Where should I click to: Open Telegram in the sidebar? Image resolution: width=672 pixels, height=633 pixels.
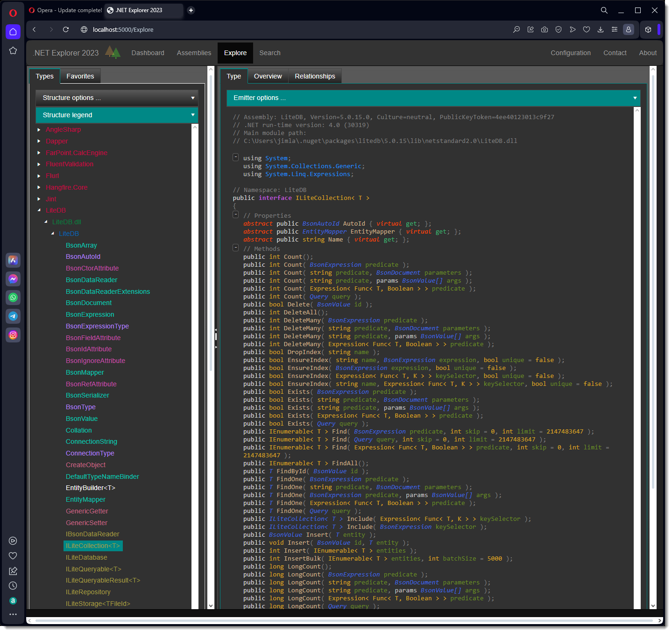[x=13, y=316]
